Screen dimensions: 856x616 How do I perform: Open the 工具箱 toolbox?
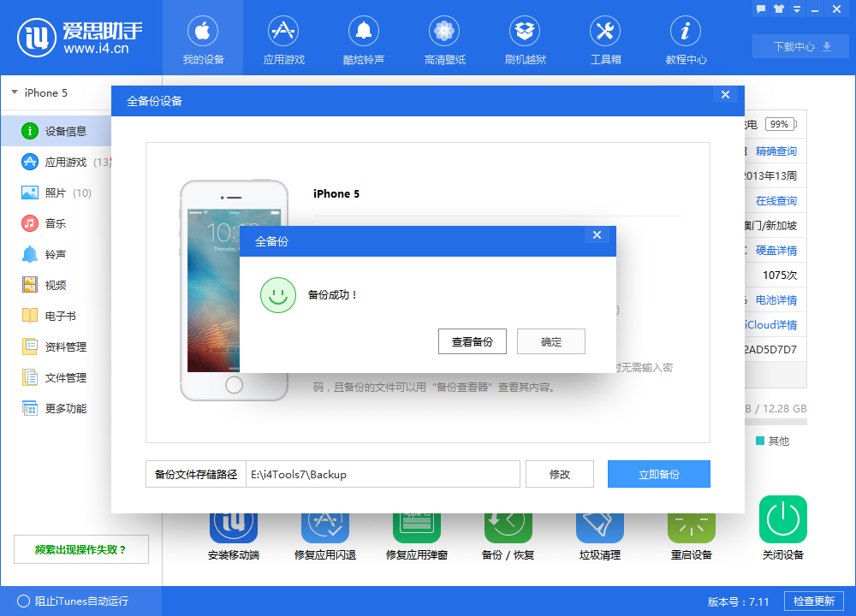(605, 38)
